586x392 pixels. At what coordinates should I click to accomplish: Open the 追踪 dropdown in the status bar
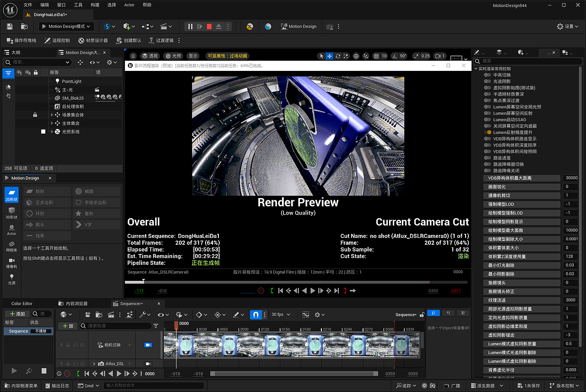[407, 386]
